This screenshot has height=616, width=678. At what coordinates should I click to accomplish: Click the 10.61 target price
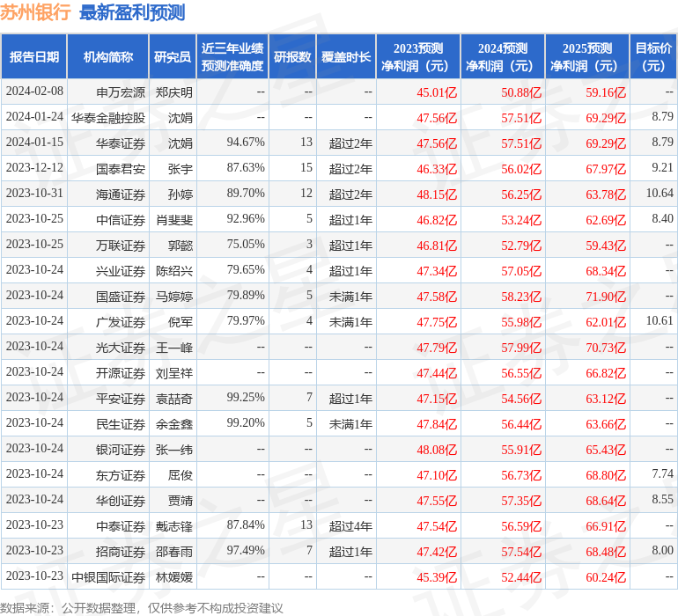pyautogui.click(x=660, y=320)
